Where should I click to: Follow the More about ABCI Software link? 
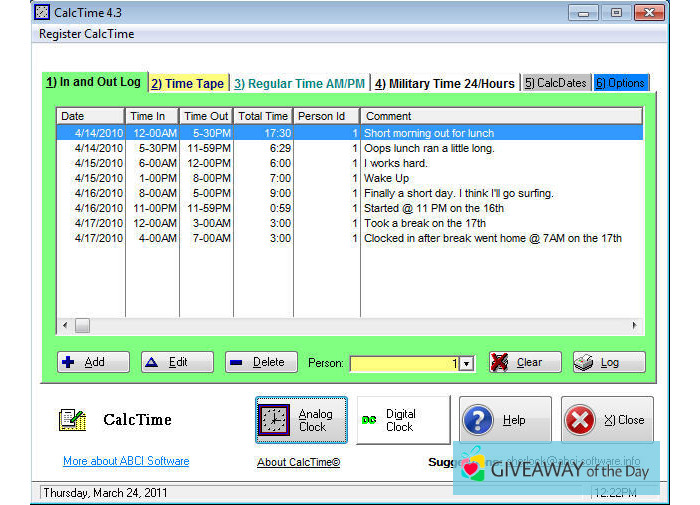point(126,461)
